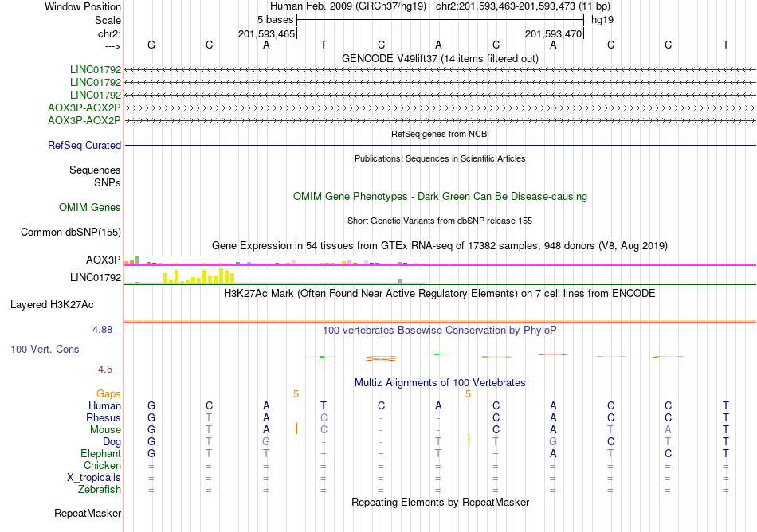Click the Window Position label
Viewport: 757px width, 532px height.
pyautogui.click(x=83, y=6)
